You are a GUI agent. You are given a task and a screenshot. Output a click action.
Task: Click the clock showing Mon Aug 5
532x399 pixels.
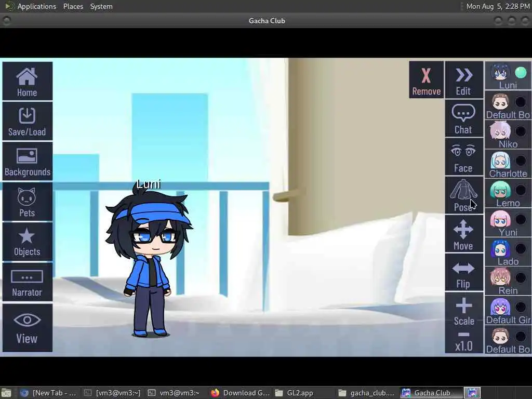pyautogui.click(x=497, y=6)
